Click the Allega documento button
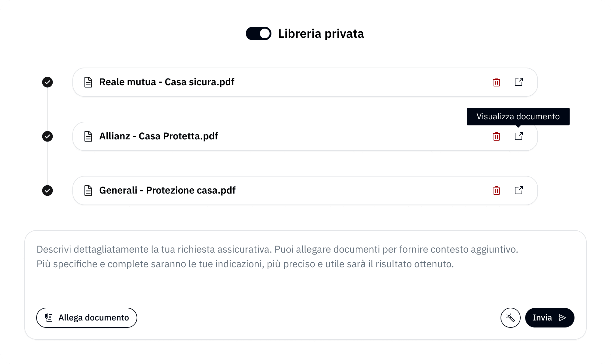Screen dimensions: 611x364 click(x=86, y=317)
